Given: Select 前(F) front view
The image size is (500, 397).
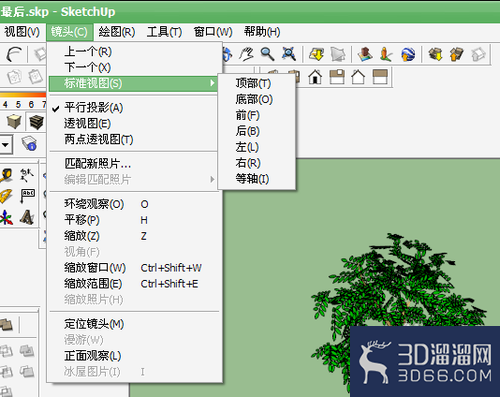Looking at the screenshot, I should coord(257,115).
